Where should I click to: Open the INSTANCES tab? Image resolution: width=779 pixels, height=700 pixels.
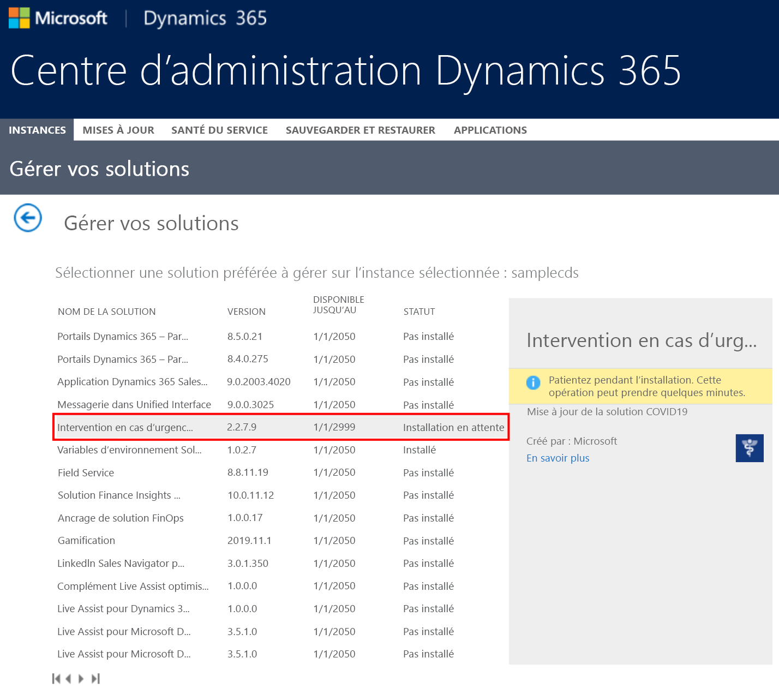[37, 130]
